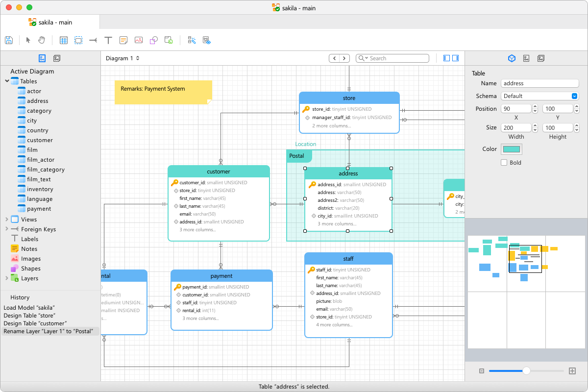Open the diagram properties tab in right panel
Image resolution: width=588 pixels, height=392 pixels.
pyautogui.click(x=526, y=58)
